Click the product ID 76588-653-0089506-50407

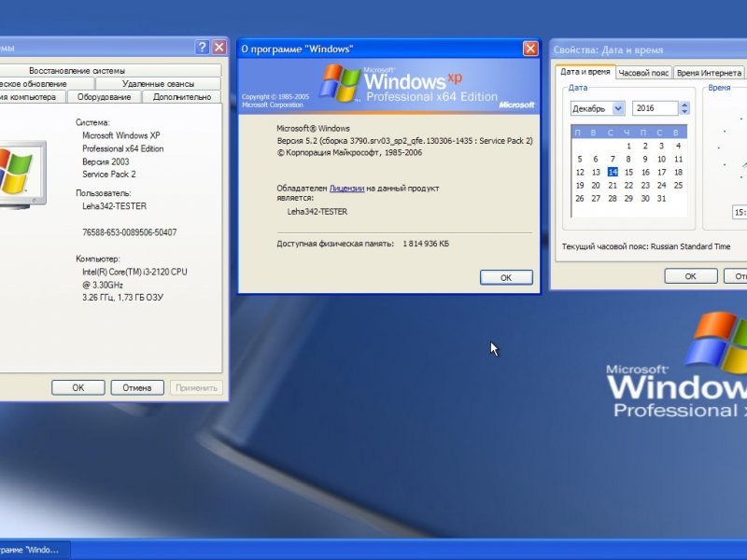point(130,232)
